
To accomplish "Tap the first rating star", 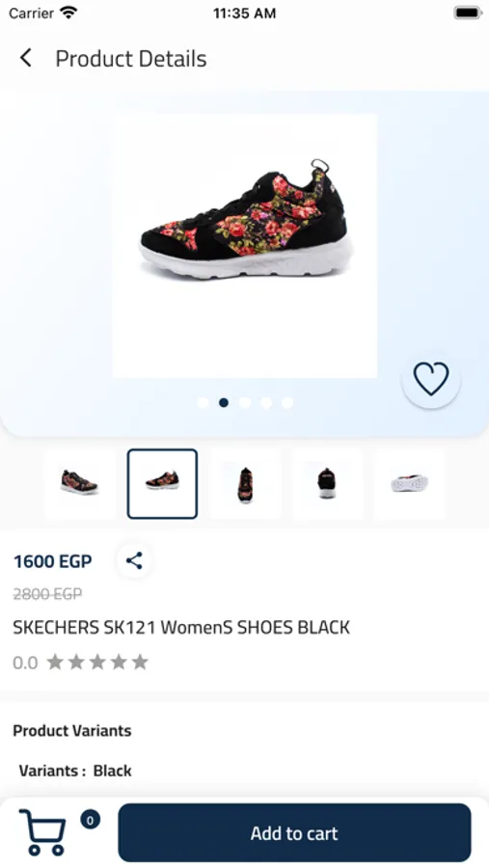I will pyautogui.click(x=54, y=662).
